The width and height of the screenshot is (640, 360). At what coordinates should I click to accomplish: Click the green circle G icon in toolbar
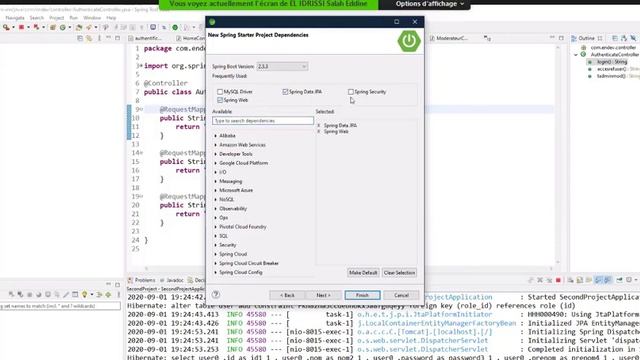62,27
